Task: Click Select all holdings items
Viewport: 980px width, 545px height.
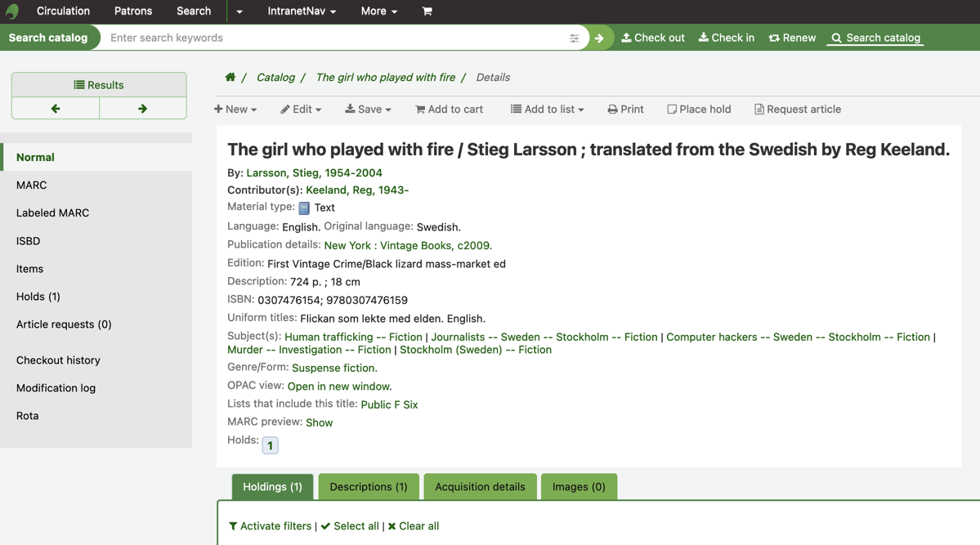Action: [x=350, y=526]
